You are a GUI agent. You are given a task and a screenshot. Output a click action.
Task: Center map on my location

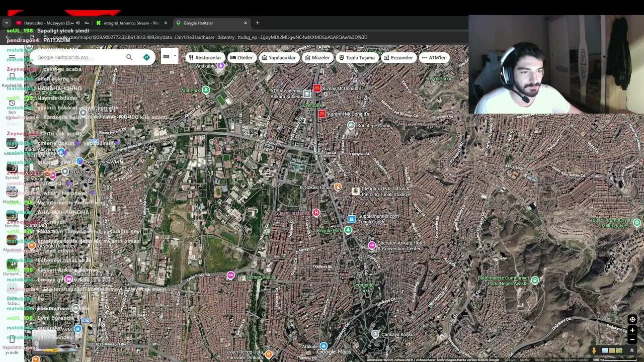tap(632, 319)
